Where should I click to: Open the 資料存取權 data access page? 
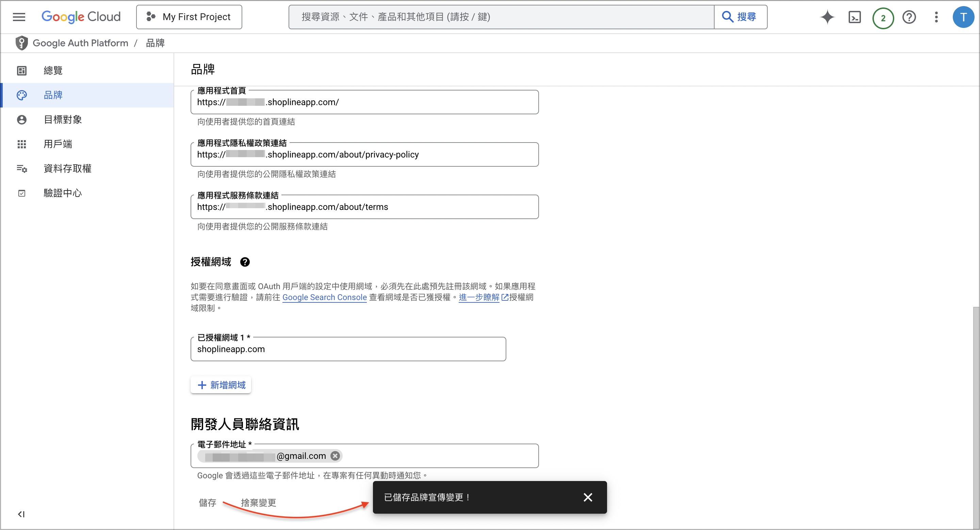[87, 168]
